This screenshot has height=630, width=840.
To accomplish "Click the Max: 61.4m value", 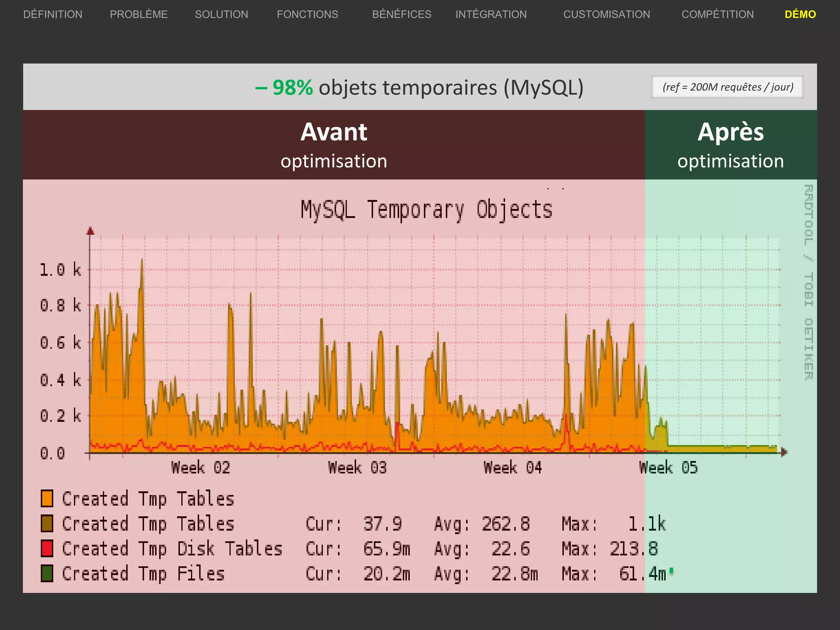I will click(x=614, y=574).
